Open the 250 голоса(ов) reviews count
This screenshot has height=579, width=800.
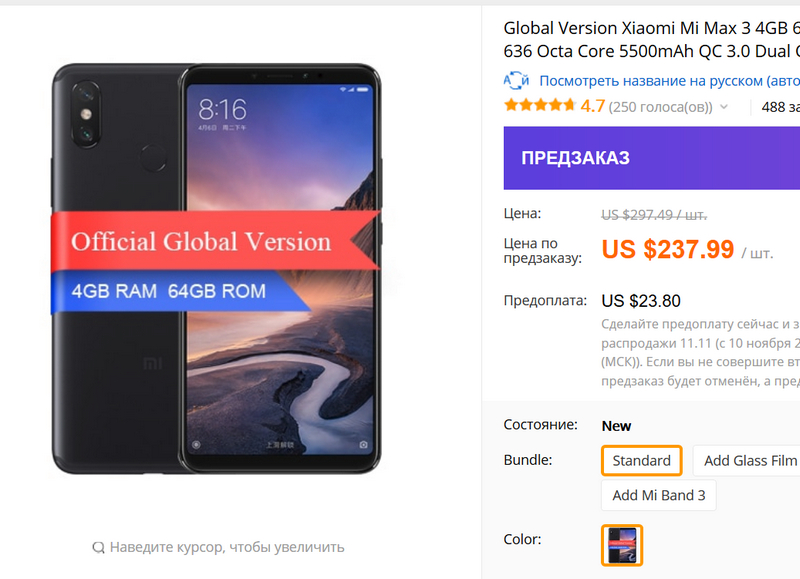[x=660, y=107]
